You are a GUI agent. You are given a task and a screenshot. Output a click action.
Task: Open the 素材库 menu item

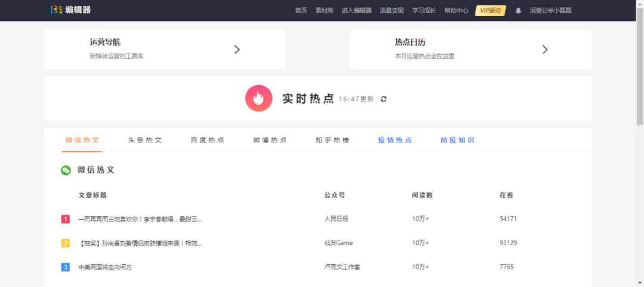pos(324,11)
